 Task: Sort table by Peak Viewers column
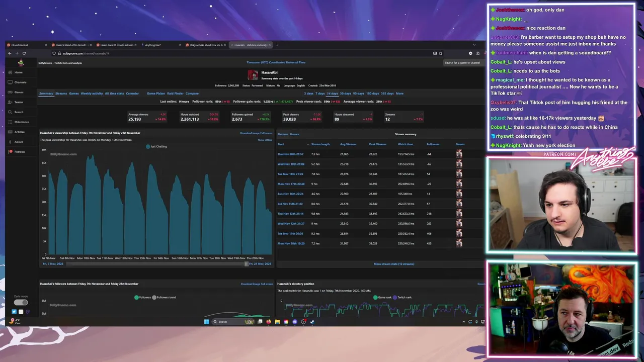[x=377, y=144]
